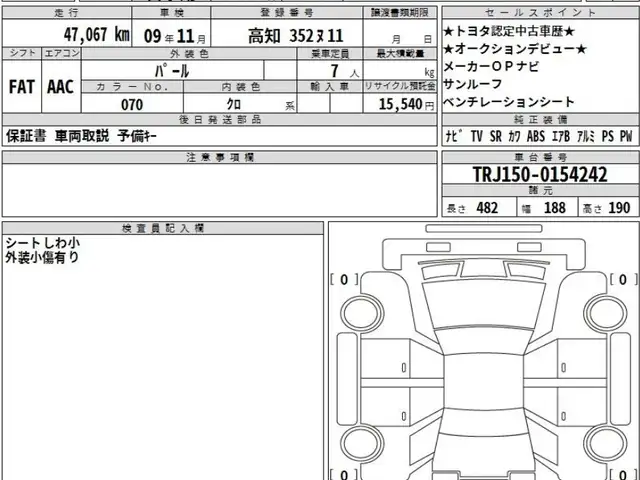The height and width of the screenshot is (480, 640).
Task: Select the ベンチレーションシート line
Action: pos(509,102)
